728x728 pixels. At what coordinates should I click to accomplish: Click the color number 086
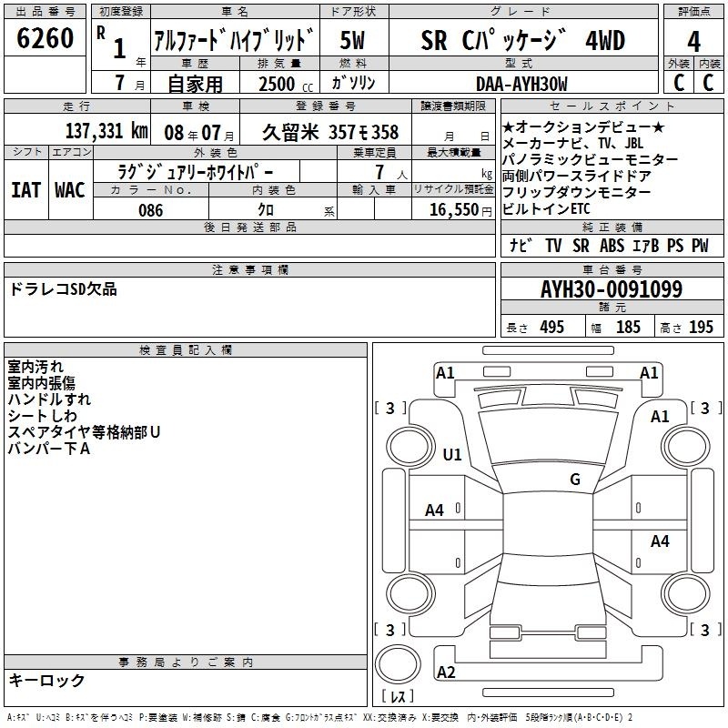point(151,210)
